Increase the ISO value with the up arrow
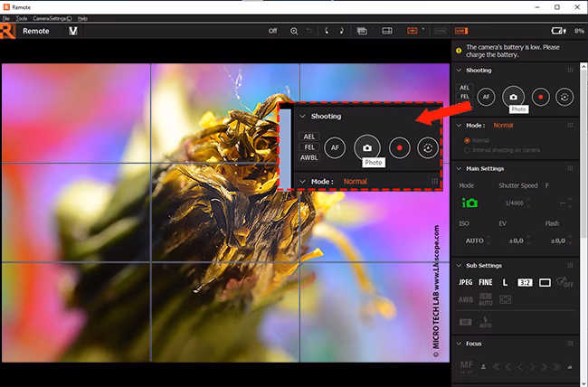The image size is (588, 387). tap(489, 236)
